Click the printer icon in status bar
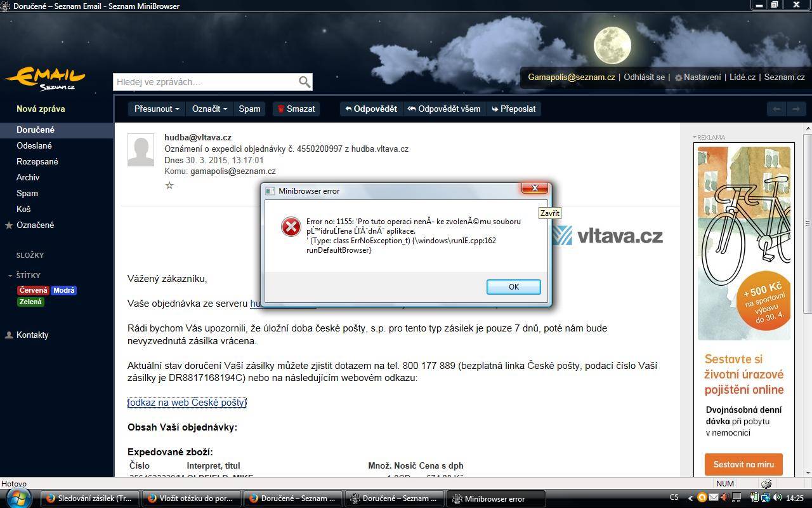 [x=766, y=484]
